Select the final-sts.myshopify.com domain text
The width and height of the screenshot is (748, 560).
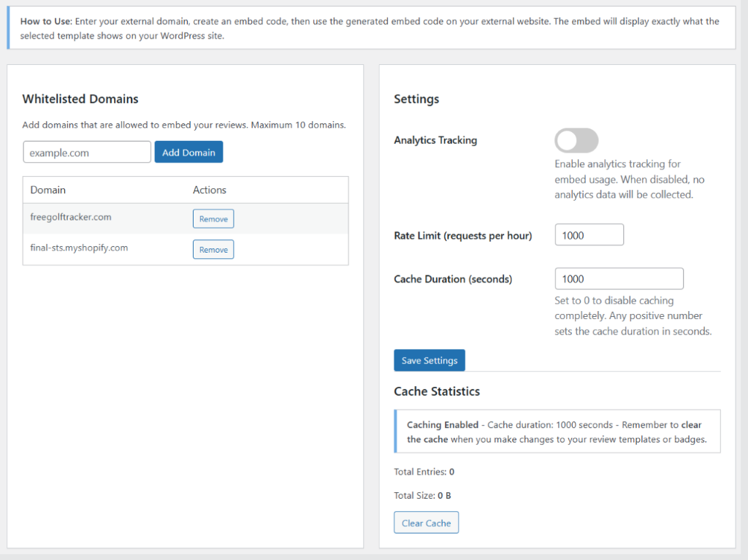pyautogui.click(x=79, y=248)
